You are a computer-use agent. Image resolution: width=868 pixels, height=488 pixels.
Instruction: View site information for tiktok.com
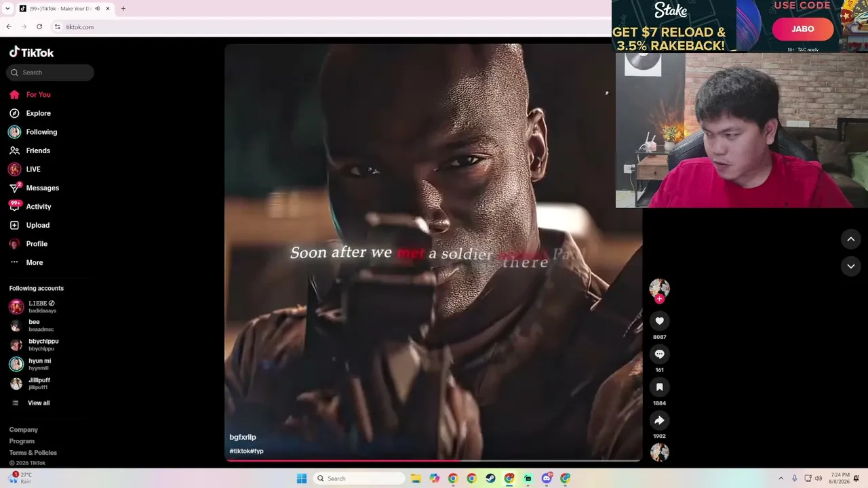[x=58, y=27]
